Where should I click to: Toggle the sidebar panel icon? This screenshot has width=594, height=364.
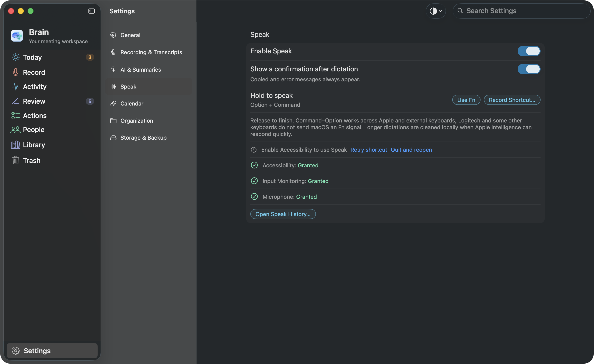click(x=92, y=11)
